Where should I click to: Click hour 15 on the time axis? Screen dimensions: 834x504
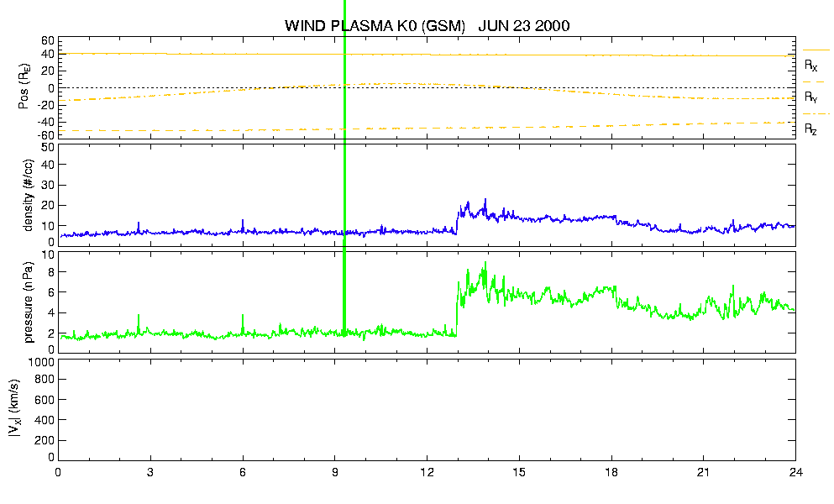(519, 473)
